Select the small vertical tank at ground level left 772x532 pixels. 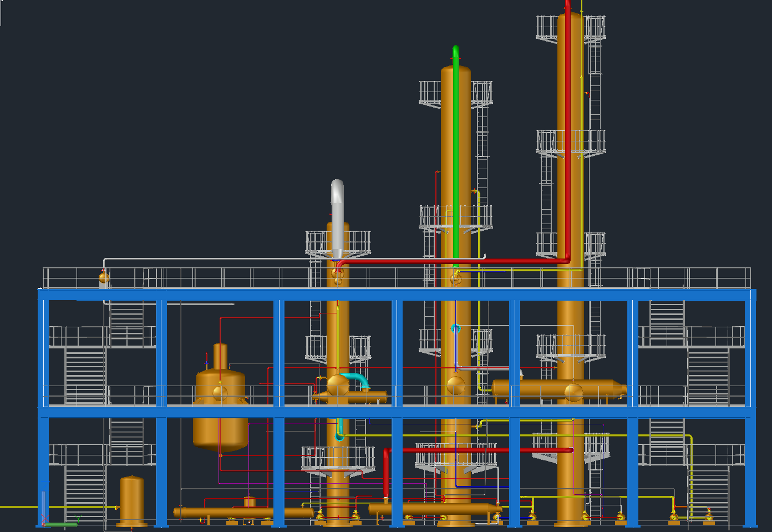coord(131,500)
